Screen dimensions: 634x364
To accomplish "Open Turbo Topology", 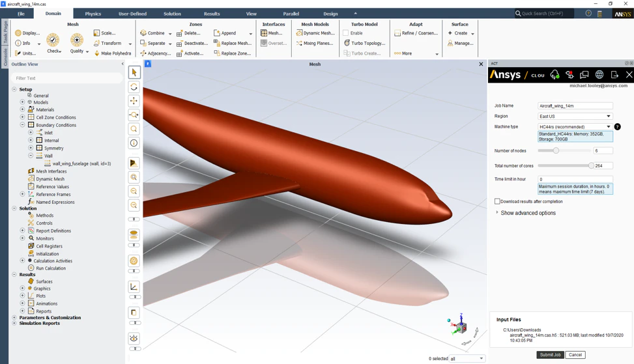I will point(364,43).
